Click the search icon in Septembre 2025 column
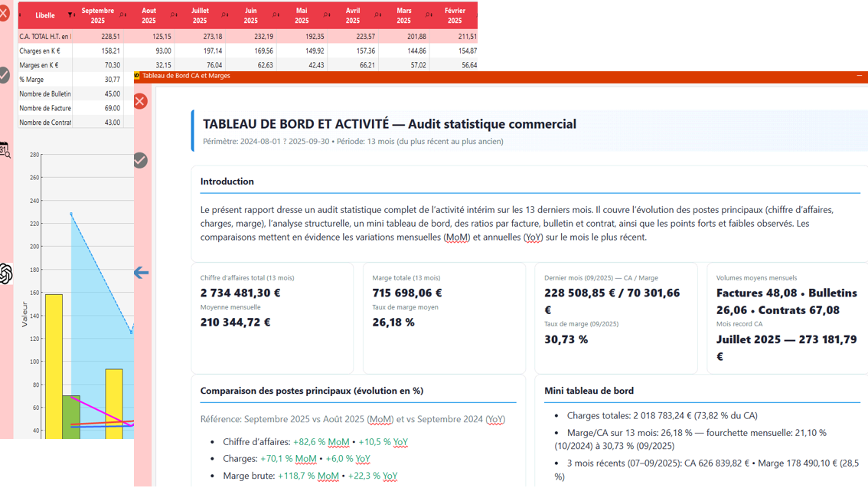 coord(122,15)
